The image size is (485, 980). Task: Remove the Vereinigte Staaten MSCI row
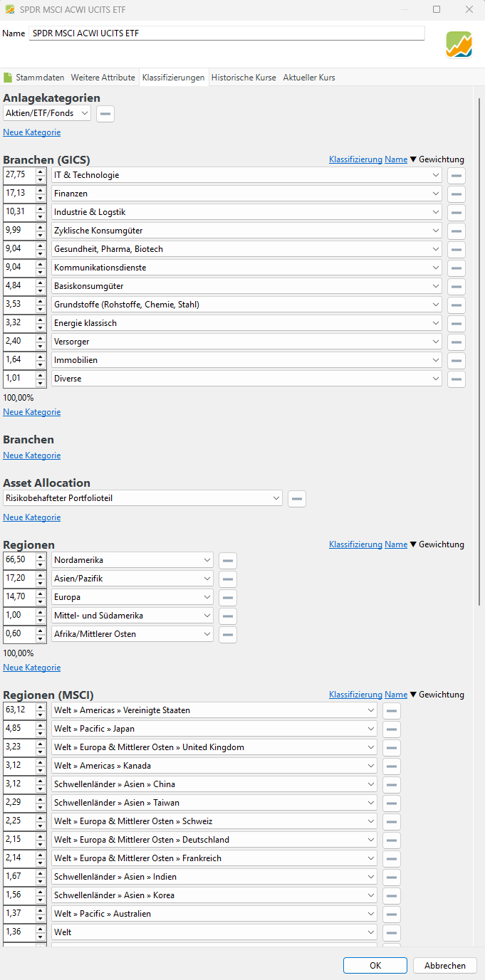[x=392, y=710]
